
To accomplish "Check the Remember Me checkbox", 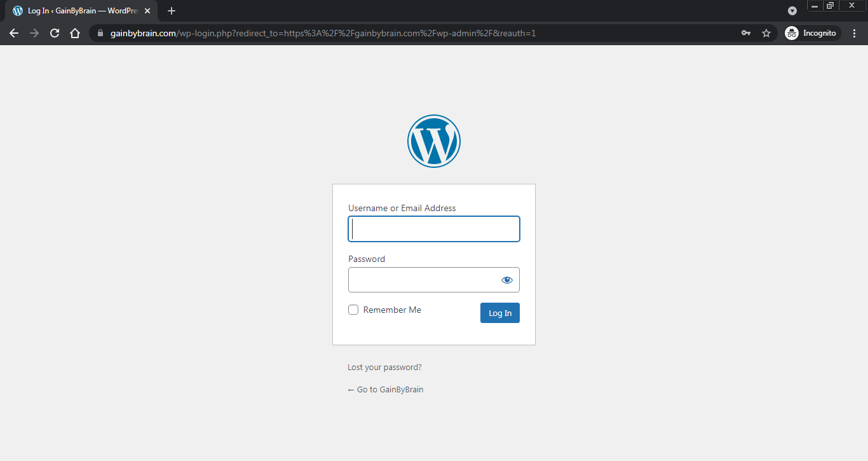I will click(353, 310).
